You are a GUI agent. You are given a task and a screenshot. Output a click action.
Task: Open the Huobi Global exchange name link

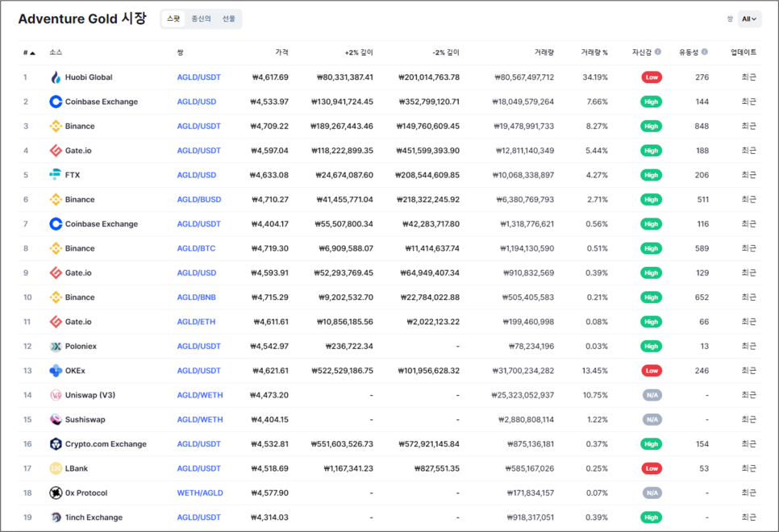(x=89, y=77)
